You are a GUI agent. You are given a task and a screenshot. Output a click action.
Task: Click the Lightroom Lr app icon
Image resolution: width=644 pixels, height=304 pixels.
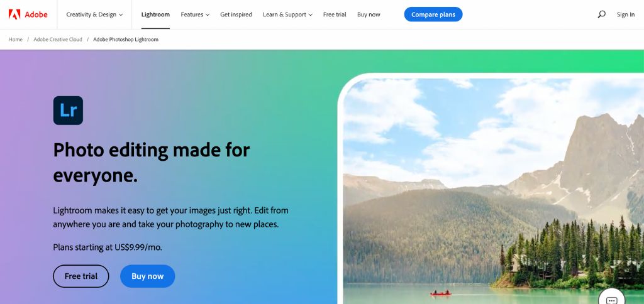pos(68,111)
